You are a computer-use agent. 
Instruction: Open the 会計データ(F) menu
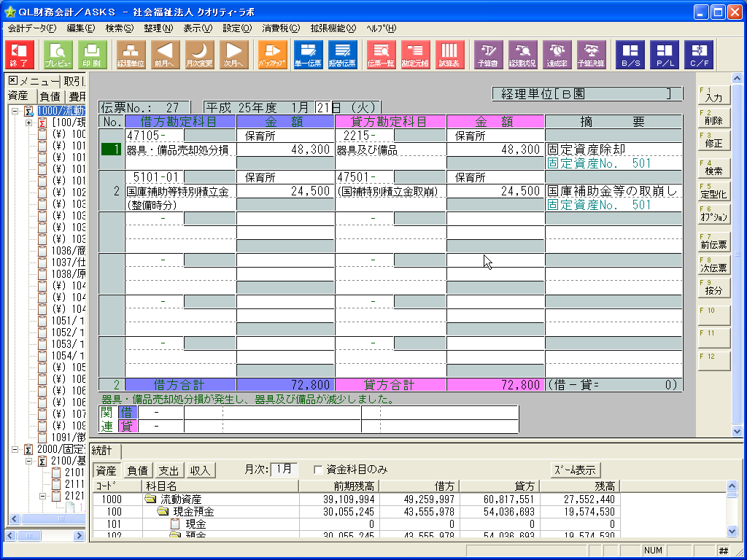32,28
